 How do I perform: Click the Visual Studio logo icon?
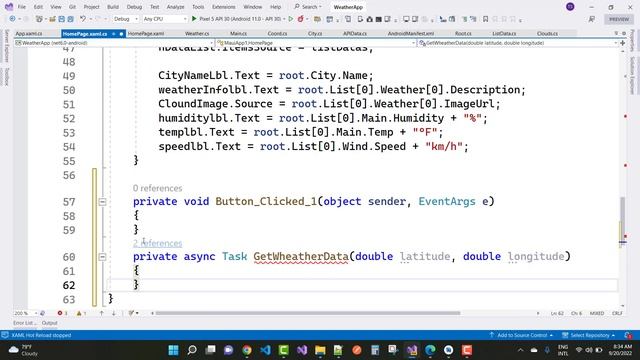[9, 7]
